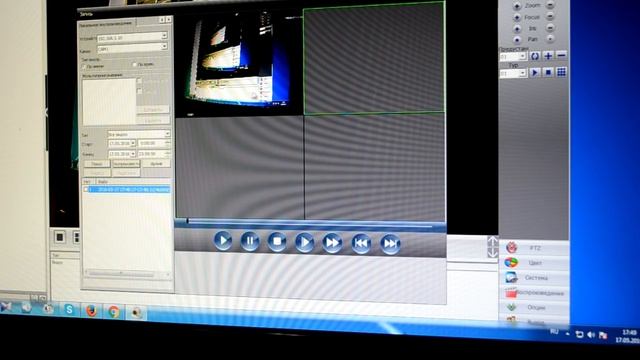The image size is (640, 360).
Task: Click the fast-forward playback button
Action: pyautogui.click(x=332, y=243)
